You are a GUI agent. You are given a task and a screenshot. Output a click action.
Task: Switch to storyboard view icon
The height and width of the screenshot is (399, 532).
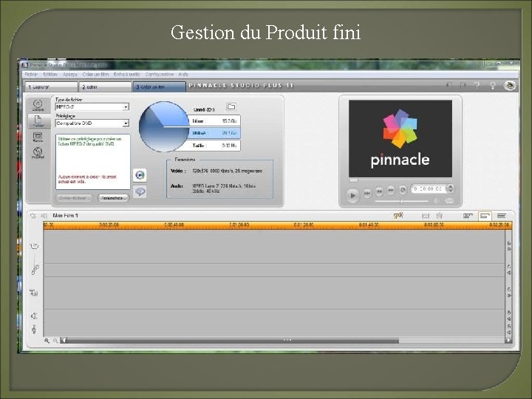click(x=468, y=216)
